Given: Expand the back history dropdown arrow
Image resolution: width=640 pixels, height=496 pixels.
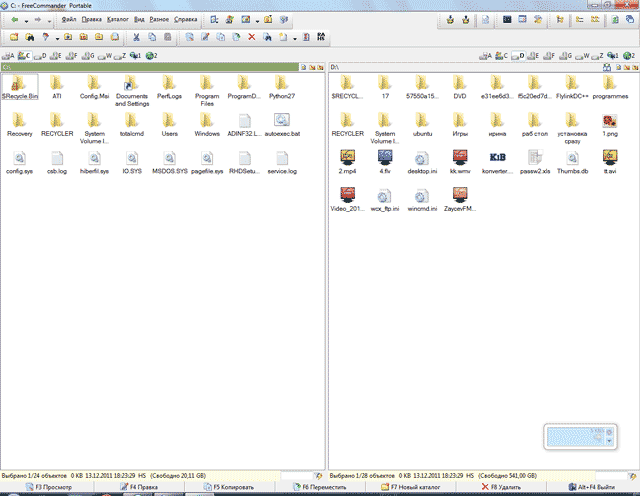Looking at the screenshot, I should point(24,19).
